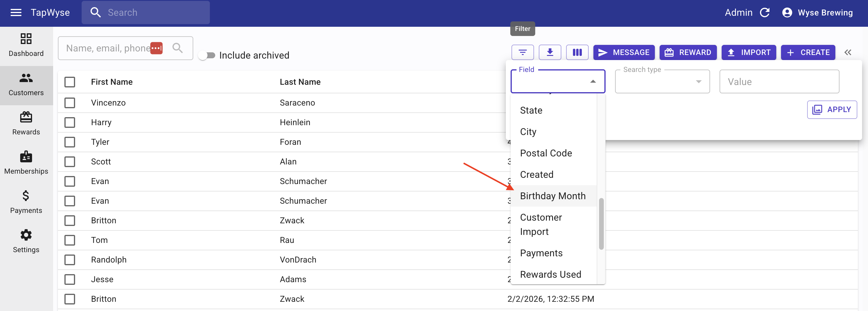Go to Rewards in the sidebar
Viewport: 868px width, 311px height.
tap(26, 123)
